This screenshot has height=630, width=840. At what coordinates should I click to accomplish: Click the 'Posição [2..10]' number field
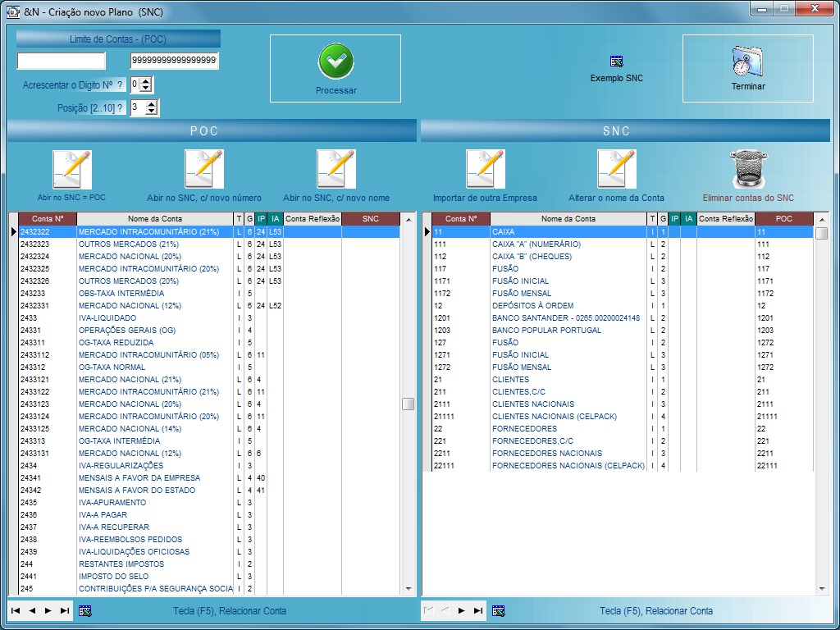pyautogui.click(x=138, y=107)
